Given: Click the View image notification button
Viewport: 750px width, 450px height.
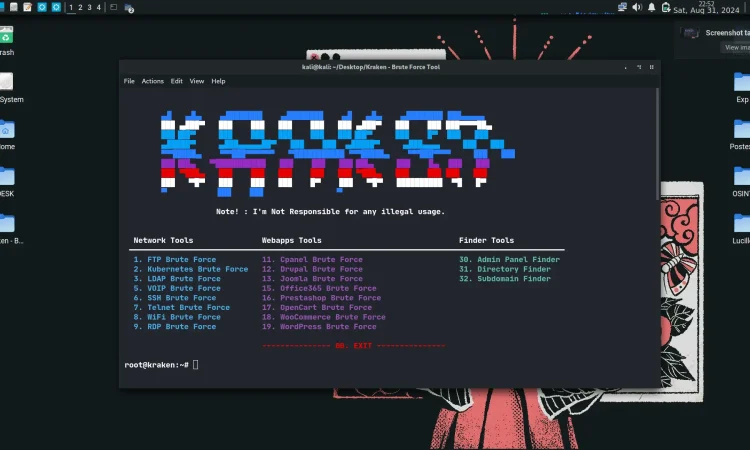Looking at the screenshot, I should point(737,47).
